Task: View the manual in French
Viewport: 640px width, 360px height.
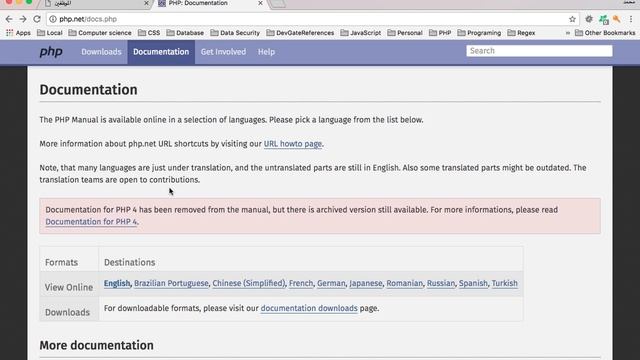Action: coord(301,283)
